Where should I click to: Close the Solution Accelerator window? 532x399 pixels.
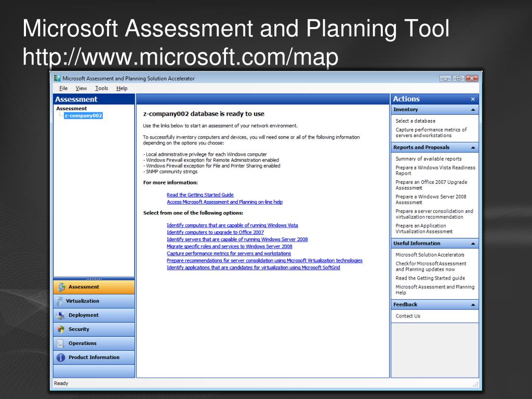(x=472, y=78)
